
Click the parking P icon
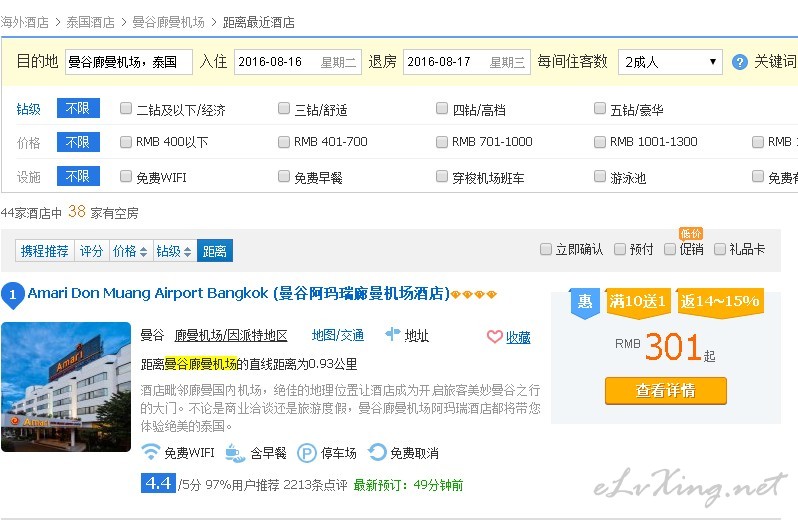point(306,453)
